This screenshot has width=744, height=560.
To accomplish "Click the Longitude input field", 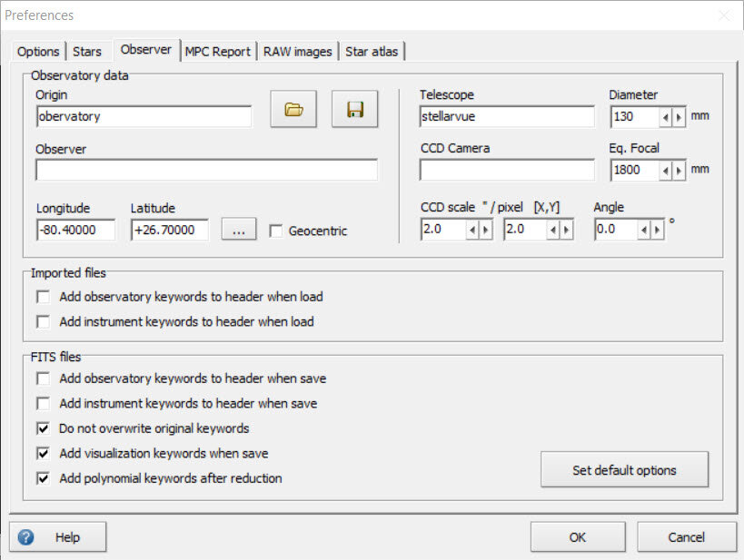I will click(x=76, y=230).
